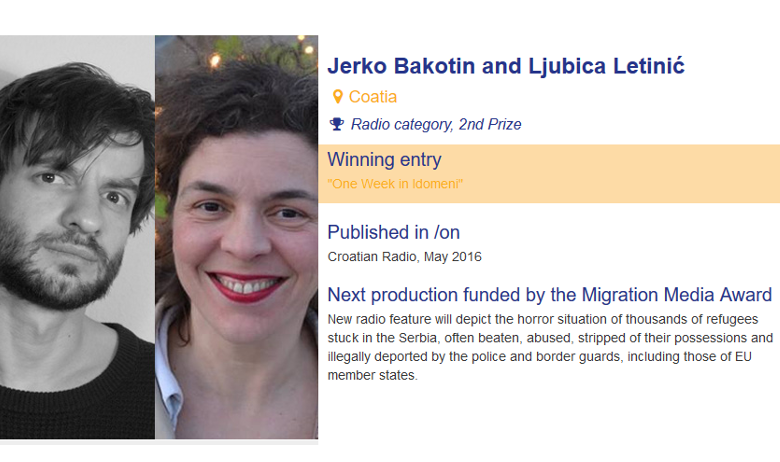
Task: Select the orange "Coatia" location label
Action: (x=373, y=97)
